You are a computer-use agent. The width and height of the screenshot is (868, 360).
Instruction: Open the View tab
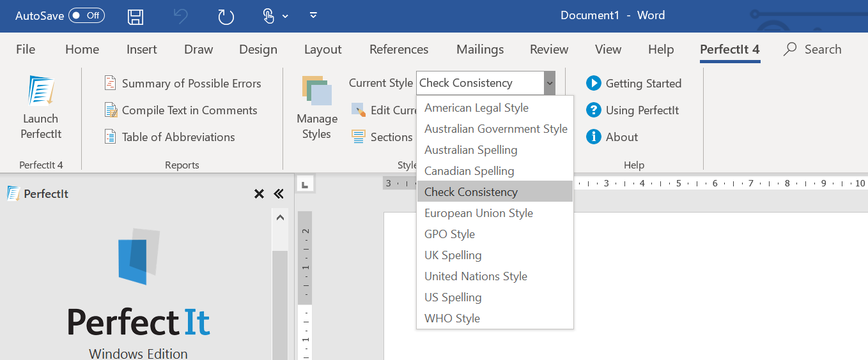tap(608, 49)
